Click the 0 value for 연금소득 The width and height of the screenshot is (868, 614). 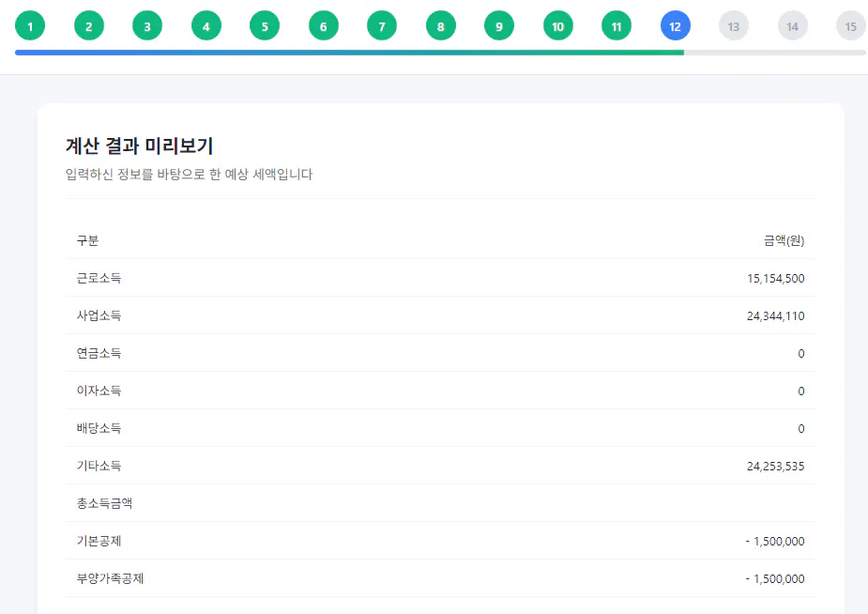coord(801,354)
